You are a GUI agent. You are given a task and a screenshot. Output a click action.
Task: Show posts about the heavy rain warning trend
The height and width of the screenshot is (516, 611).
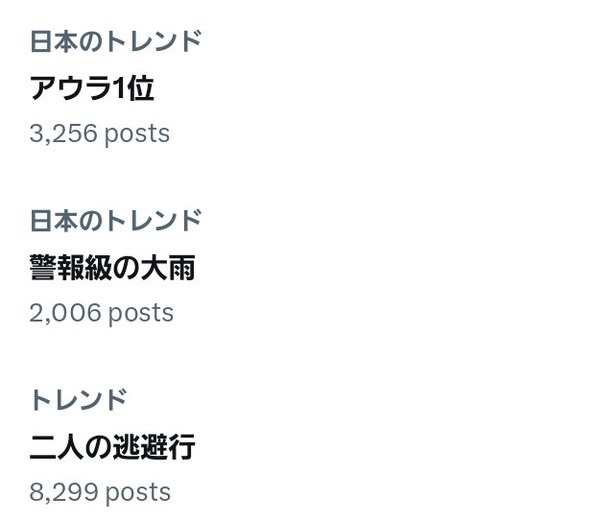tap(112, 268)
